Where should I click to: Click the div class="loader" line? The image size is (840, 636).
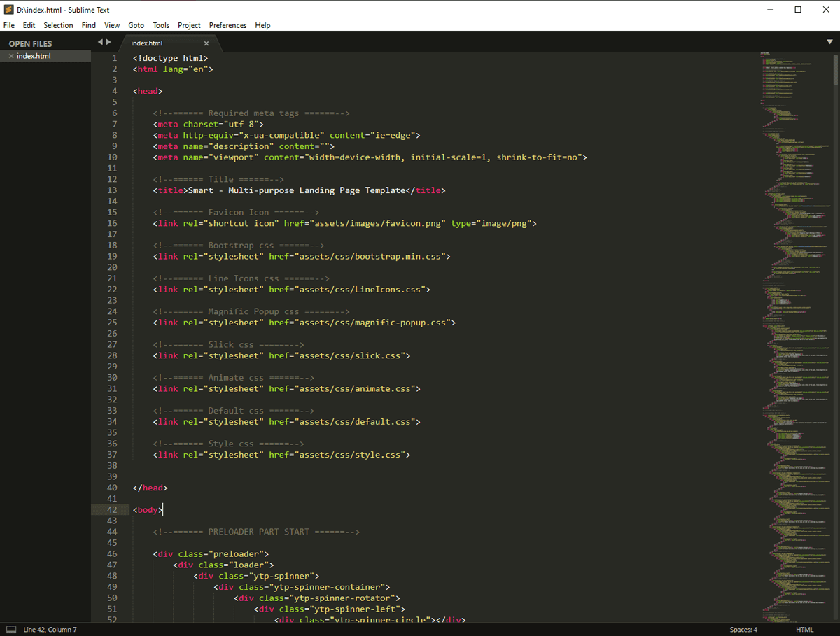tap(223, 565)
